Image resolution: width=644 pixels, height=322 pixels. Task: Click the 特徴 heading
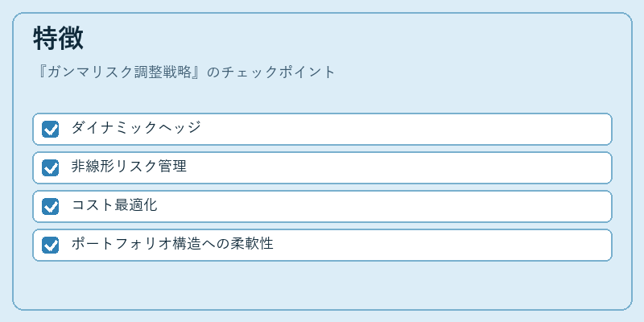pos(58,39)
